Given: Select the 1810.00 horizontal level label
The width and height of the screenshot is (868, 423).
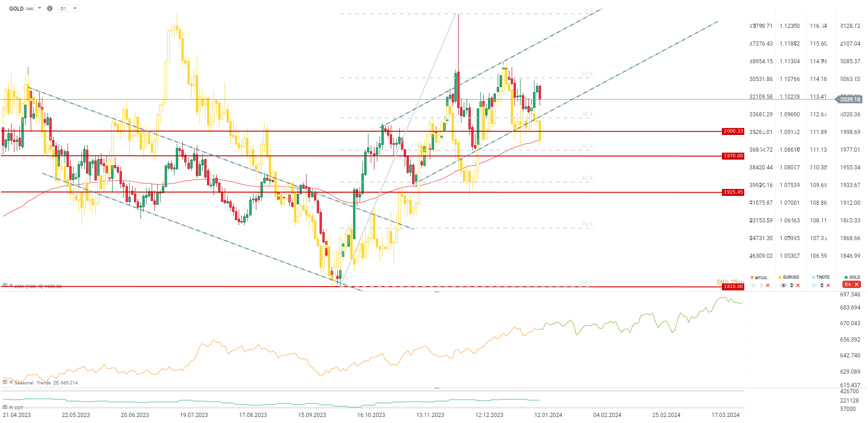Looking at the screenshot, I should point(733,287).
